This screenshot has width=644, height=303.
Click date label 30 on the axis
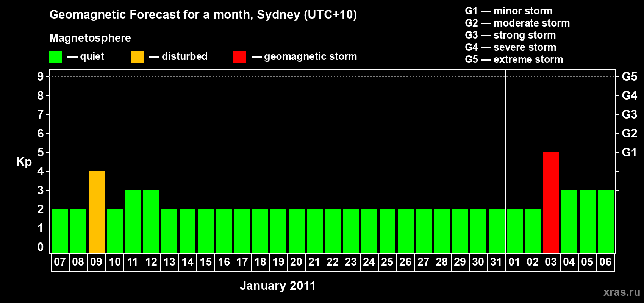click(x=478, y=262)
